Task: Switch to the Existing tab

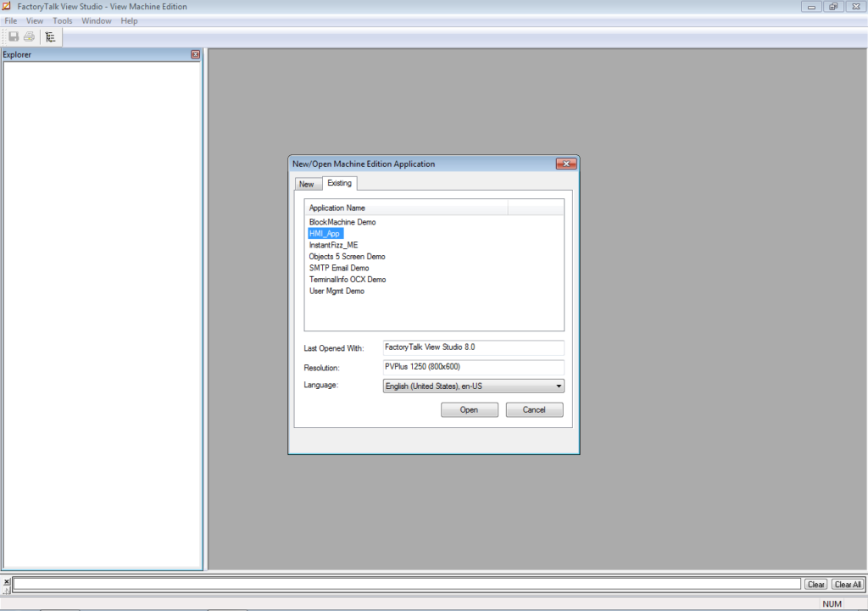Action: point(339,183)
